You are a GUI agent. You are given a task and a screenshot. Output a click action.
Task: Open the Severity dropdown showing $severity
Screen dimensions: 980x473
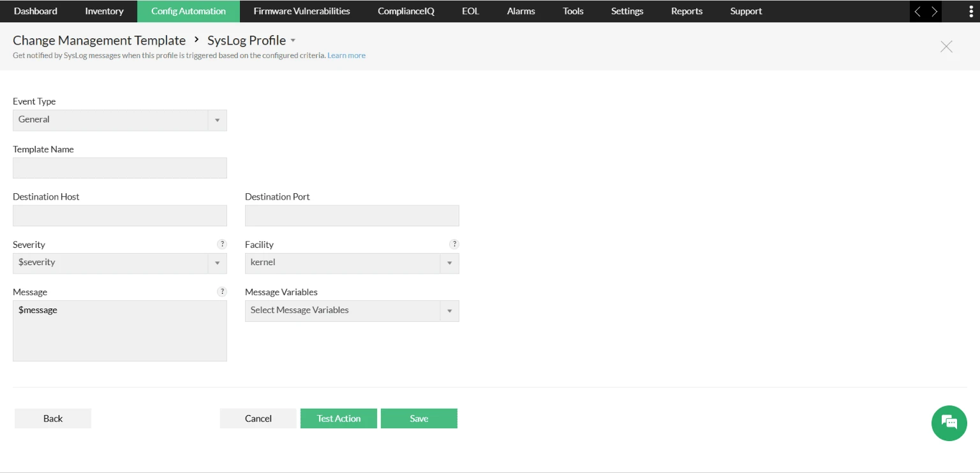pyautogui.click(x=120, y=263)
